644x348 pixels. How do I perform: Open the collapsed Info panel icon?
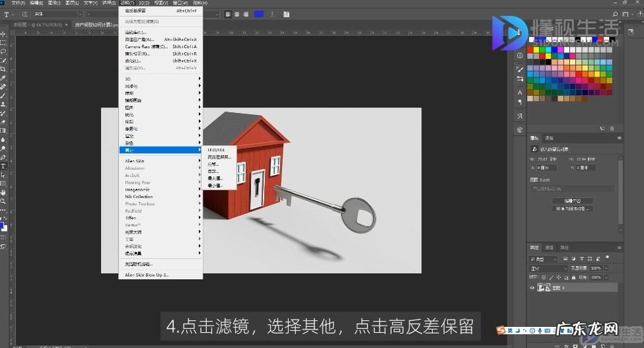click(x=520, y=55)
